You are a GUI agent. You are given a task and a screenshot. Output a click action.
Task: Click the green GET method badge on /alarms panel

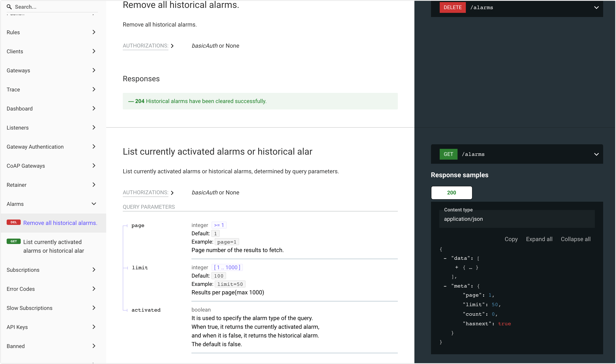click(x=448, y=154)
